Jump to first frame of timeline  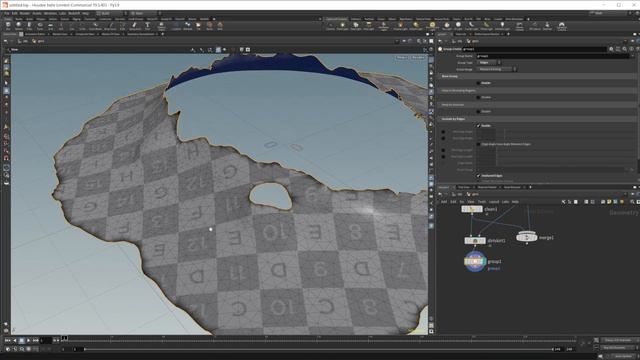[x=8, y=340]
